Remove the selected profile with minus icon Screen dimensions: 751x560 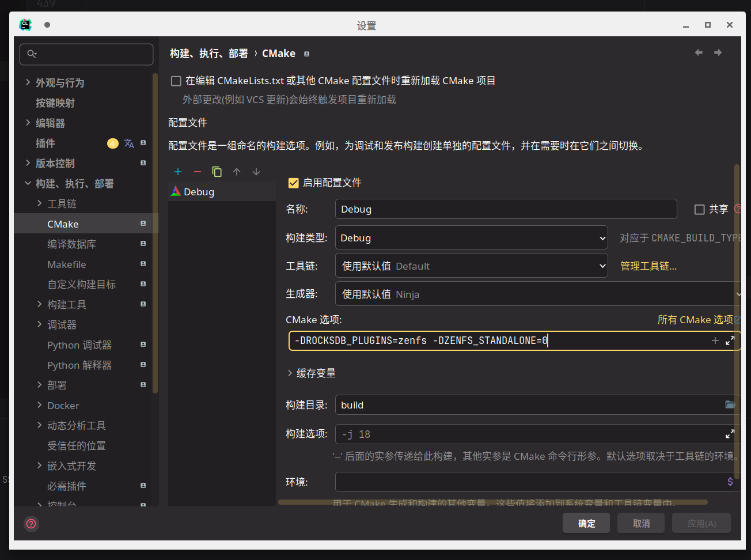coord(198,172)
